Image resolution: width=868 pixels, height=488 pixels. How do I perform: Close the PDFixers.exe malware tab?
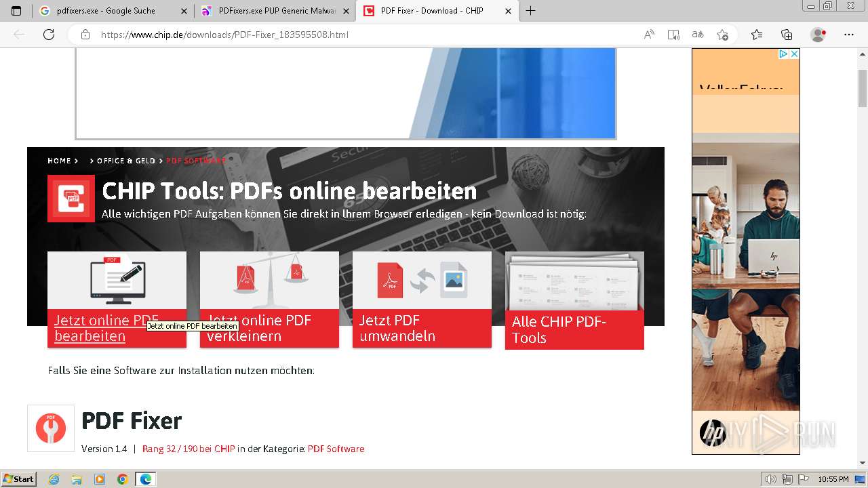346,11
